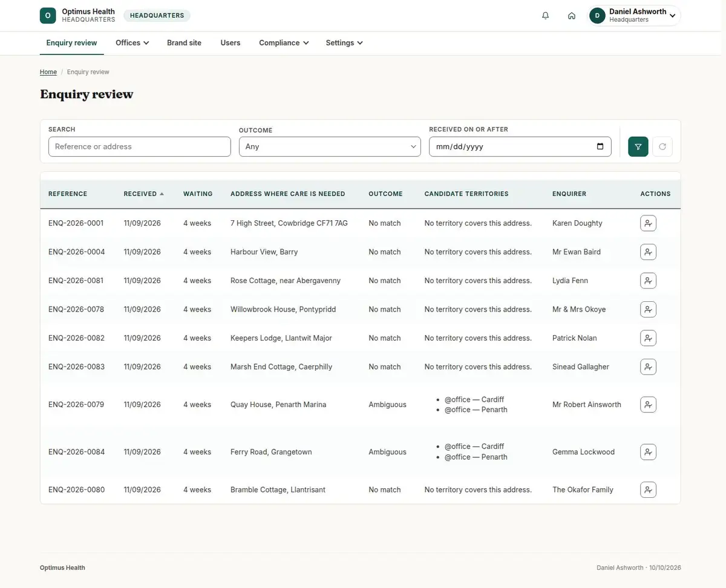Click address 7 High Street, Cowbridge CF71 7AG
Screen dimensions: 726x588
(x=289, y=223)
